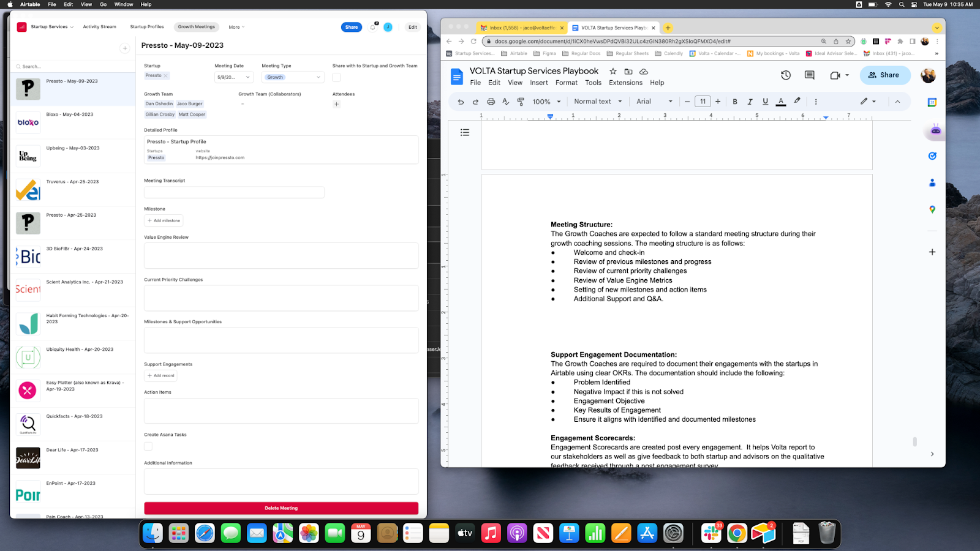Click the Meeting Transcript field
The width and height of the screenshot is (980, 551).
point(234,192)
